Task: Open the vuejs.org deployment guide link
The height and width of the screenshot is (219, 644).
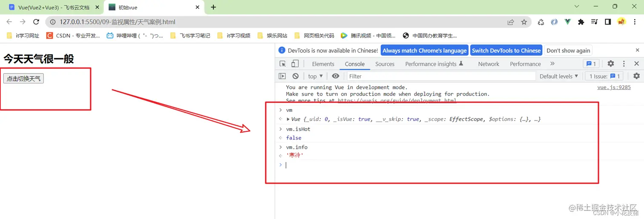Action: (397, 101)
